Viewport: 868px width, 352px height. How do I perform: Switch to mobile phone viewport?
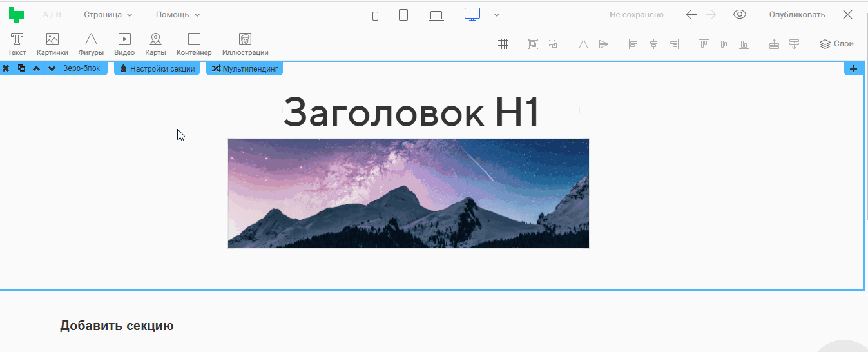pos(375,15)
